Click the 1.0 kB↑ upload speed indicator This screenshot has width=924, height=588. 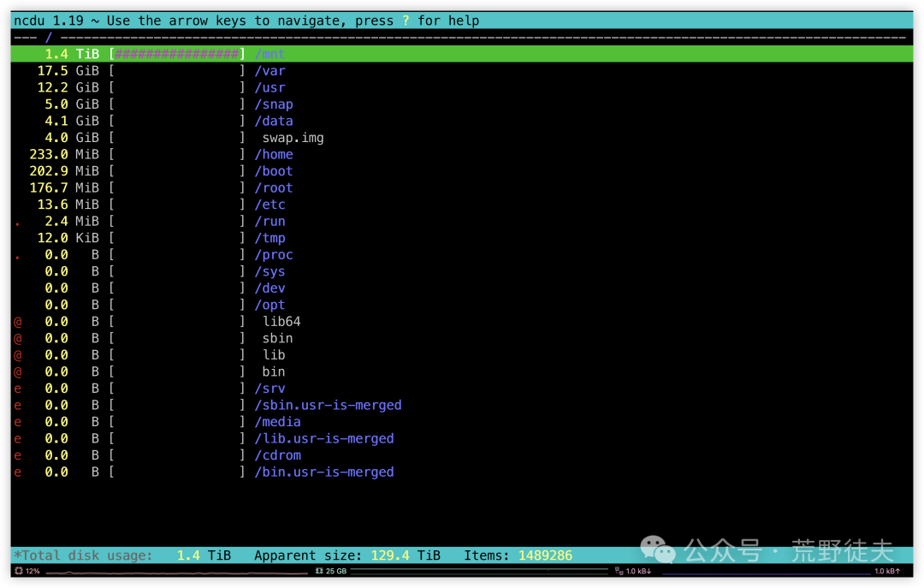pyautogui.click(x=887, y=571)
